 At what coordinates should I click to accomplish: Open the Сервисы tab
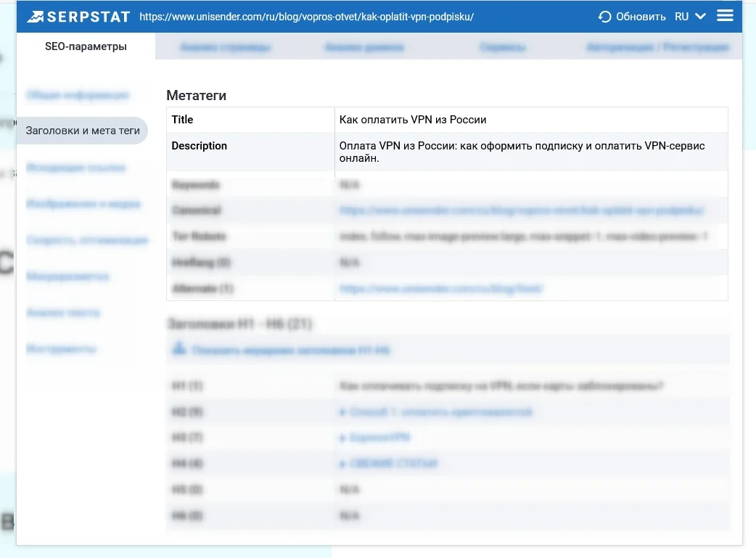coord(503,47)
